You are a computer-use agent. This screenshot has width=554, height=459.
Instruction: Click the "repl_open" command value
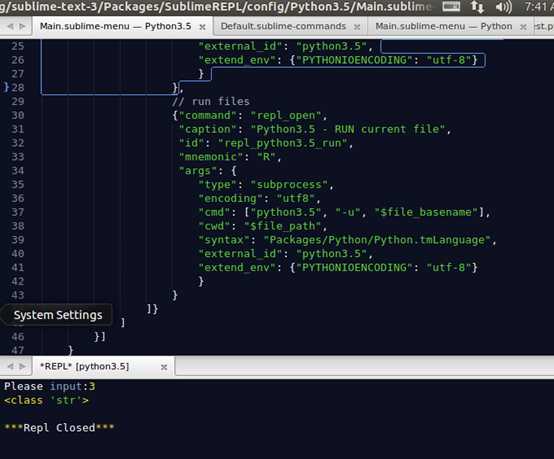(x=286, y=116)
